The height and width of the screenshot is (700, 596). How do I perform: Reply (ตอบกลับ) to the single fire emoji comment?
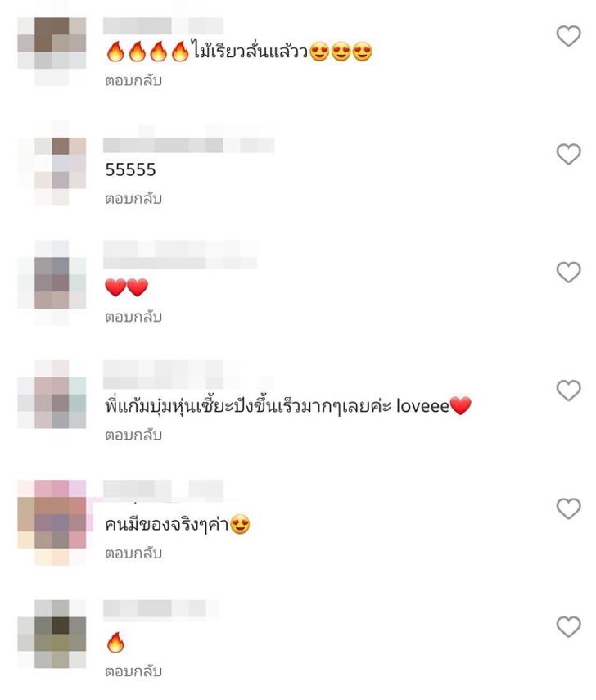133,671
